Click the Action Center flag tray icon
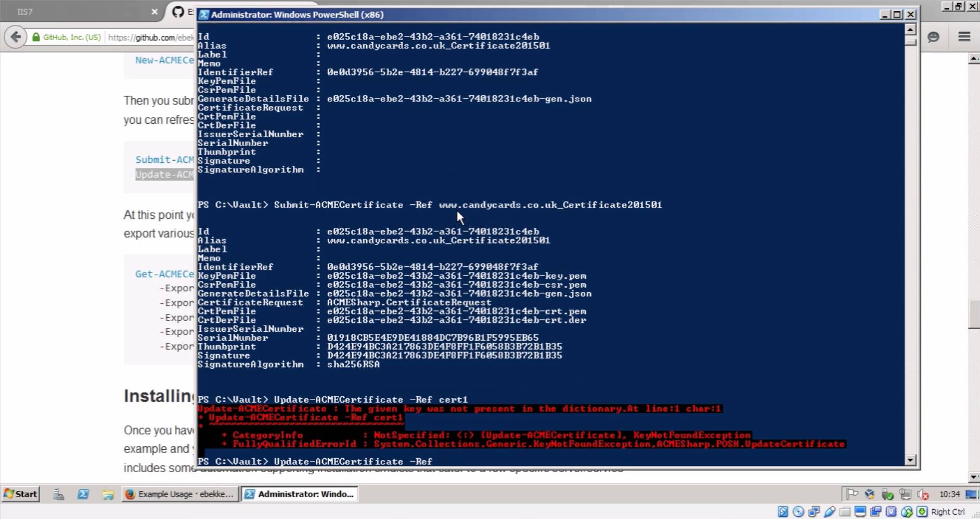This screenshot has width=980, height=519. [852, 494]
